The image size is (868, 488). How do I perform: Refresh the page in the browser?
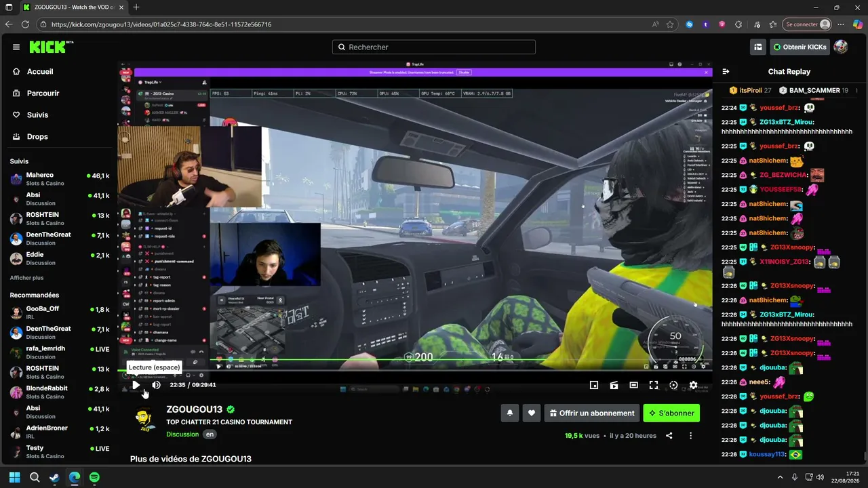[x=25, y=24]
